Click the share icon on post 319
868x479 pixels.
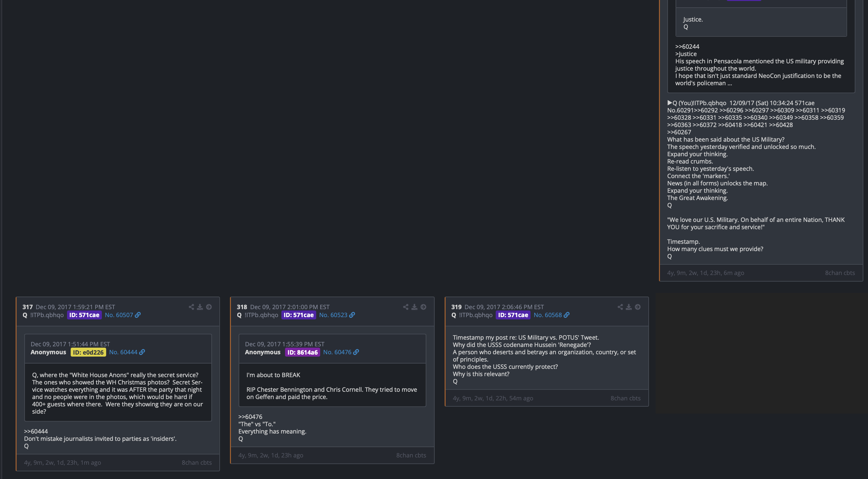(620, 307)
